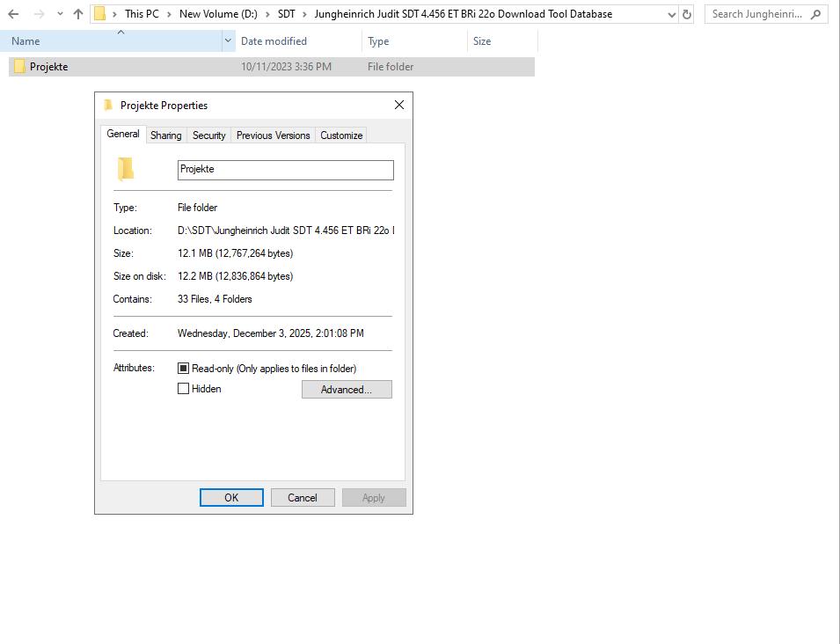Open the Customize tab

tap(341, 135)
